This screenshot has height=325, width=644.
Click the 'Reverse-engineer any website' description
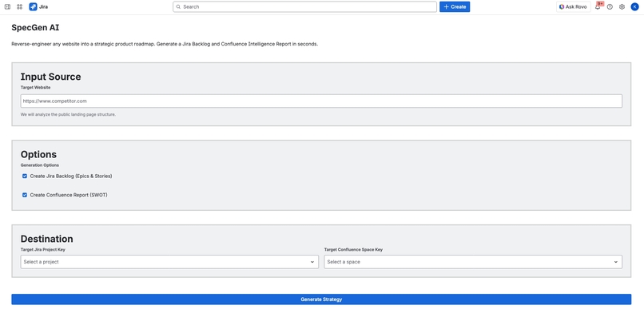tap(165, 44)
